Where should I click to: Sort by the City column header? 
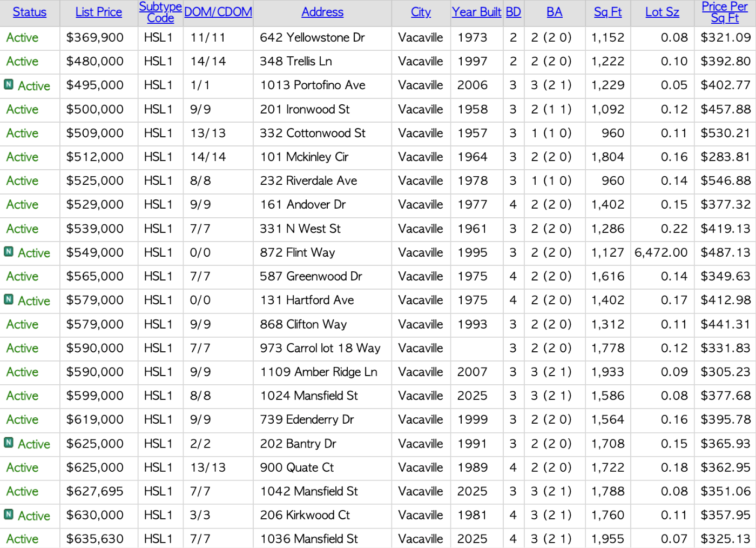click(421, 12)
